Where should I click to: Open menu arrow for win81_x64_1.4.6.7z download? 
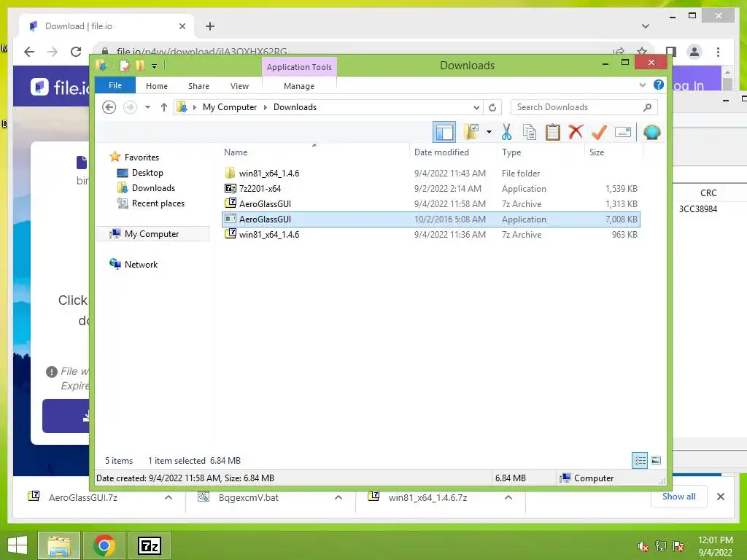pos(508,497)
